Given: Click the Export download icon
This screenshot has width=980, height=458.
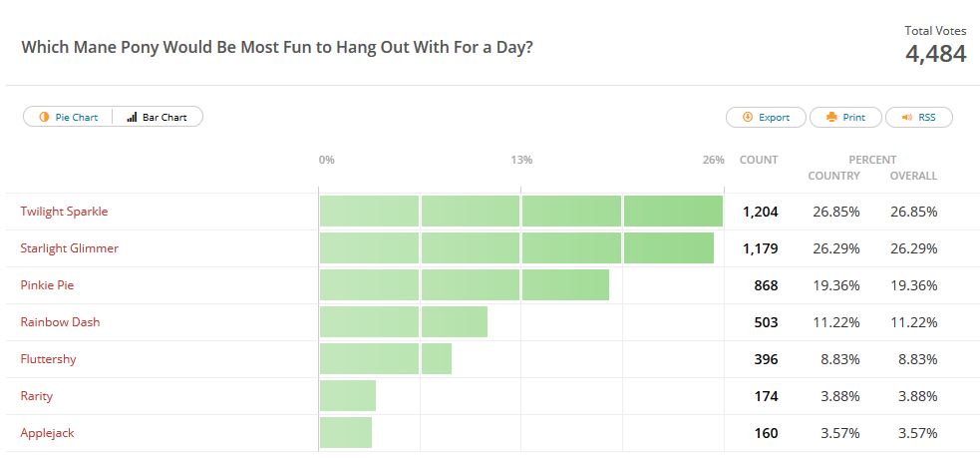Looking at the screenshot, I should click(x=748, y=117).
